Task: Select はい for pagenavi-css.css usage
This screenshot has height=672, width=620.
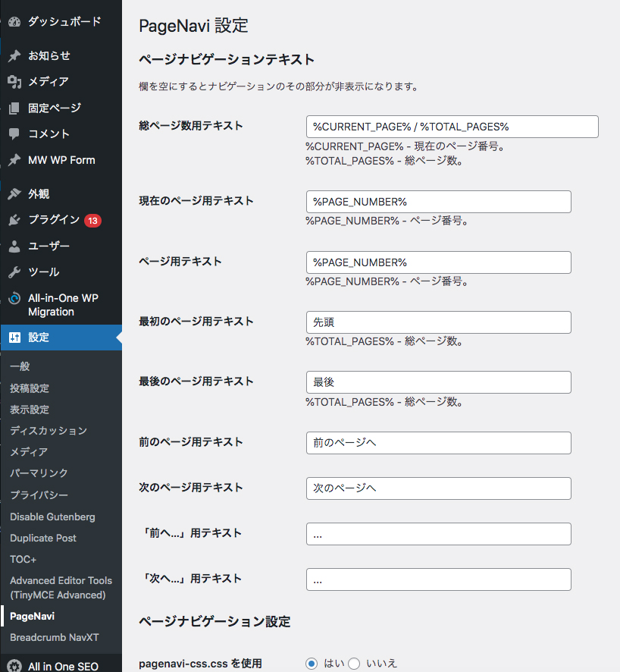Action: tap(312, 664)
